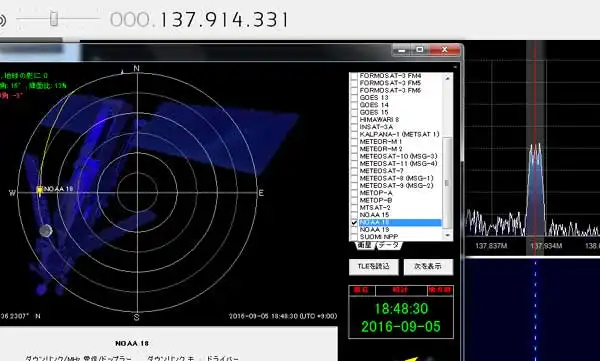Click the satellite list scroll up arrow
Screen dimensions: 600x361
pos(447,78)
